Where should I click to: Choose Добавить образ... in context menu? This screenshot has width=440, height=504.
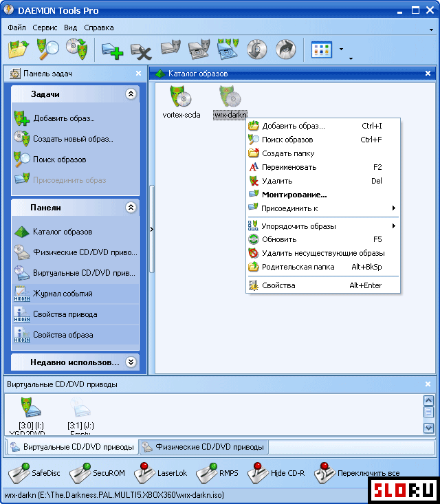[322, 126]
